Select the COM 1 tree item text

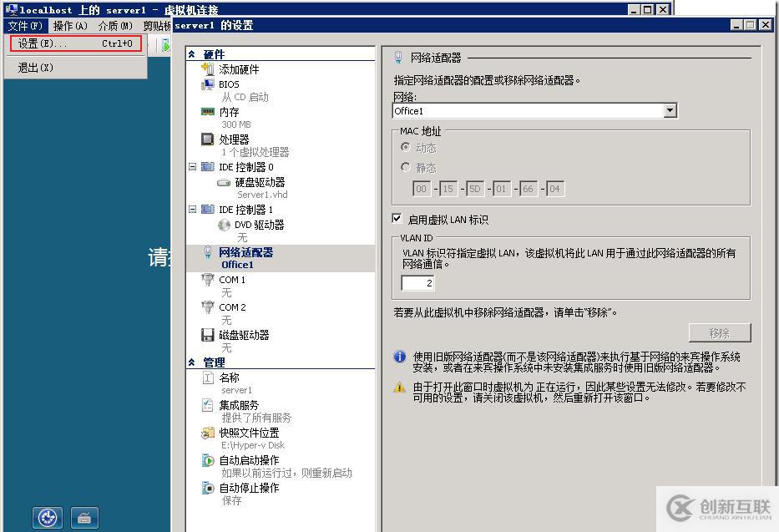(x=232, y=280)
